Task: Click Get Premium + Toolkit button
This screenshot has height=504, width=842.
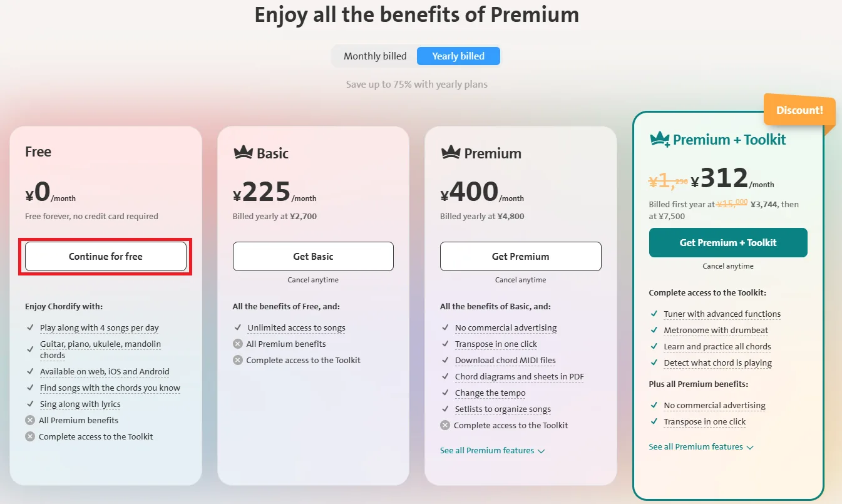Action: (728, 242)
